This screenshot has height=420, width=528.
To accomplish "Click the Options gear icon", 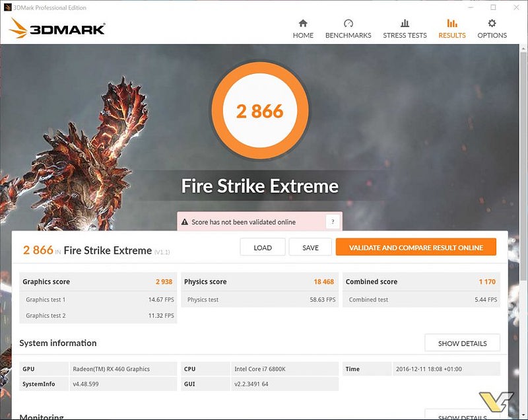I will pyautogui.click(x=492, y=23).
